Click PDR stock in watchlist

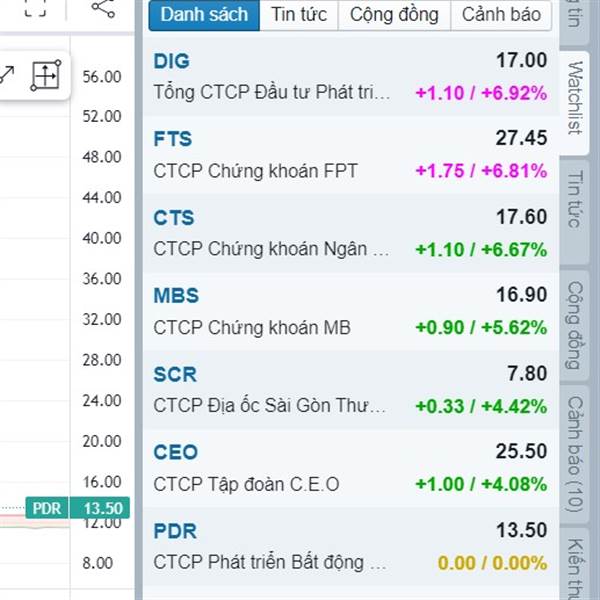[x=350, y=546]
